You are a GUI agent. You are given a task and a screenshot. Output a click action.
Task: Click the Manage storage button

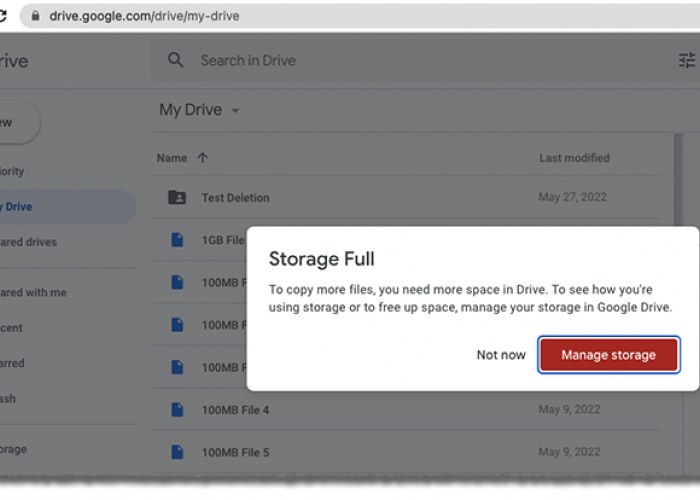(608, 355)
